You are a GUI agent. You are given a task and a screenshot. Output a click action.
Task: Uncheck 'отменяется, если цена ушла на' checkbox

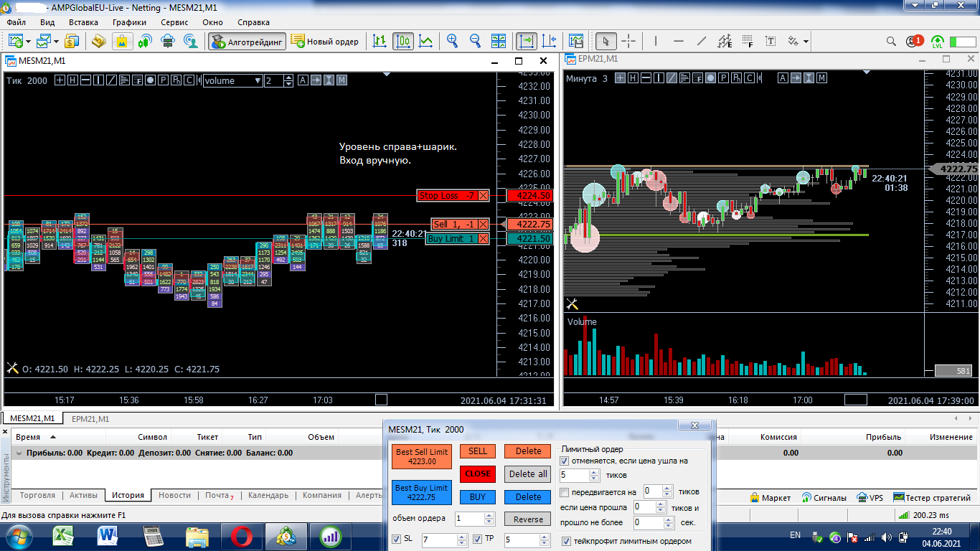pos(565,461)
